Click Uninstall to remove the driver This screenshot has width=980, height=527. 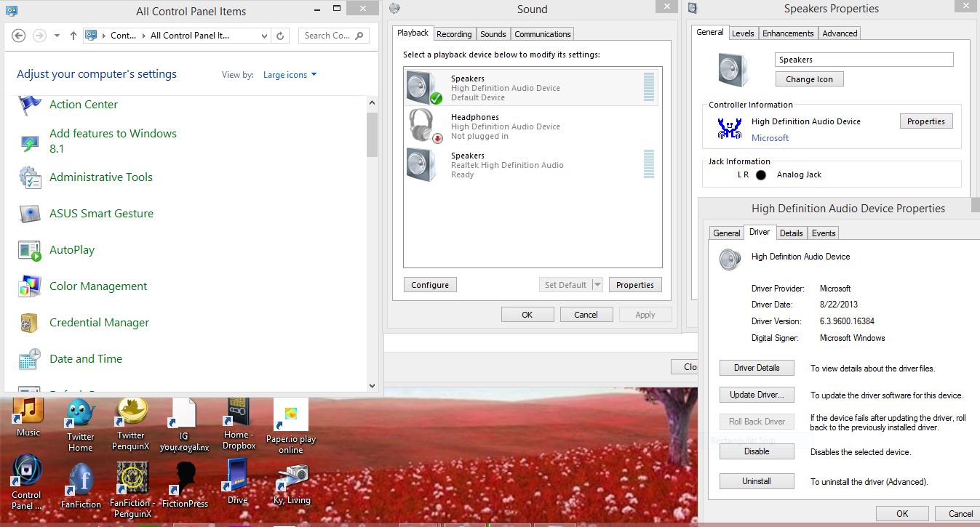[x=757, y=481]
